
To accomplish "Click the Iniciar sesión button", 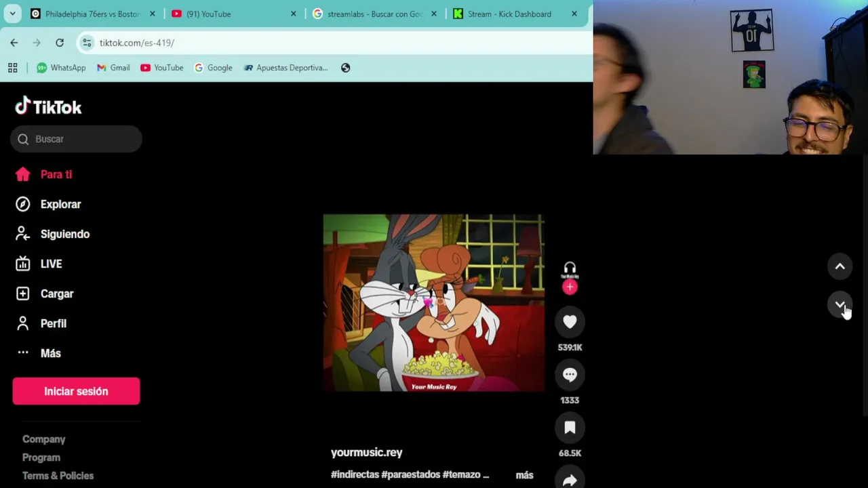I will coord(76,391).
